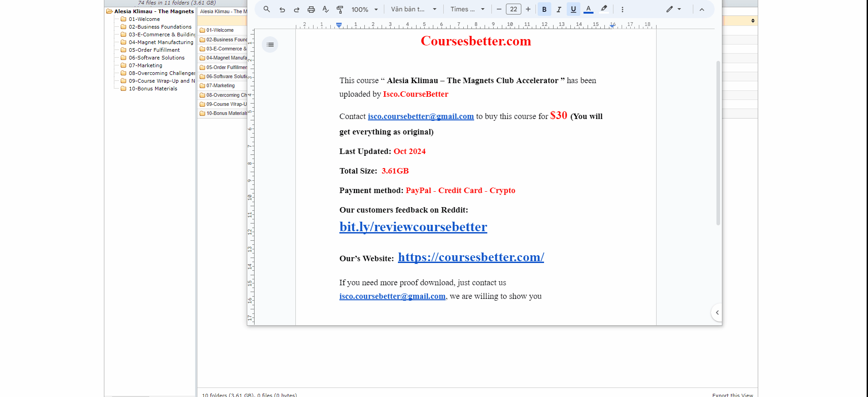Select 07-Marketing folder in the tree

pyautogui.click(x=145, y=65)
